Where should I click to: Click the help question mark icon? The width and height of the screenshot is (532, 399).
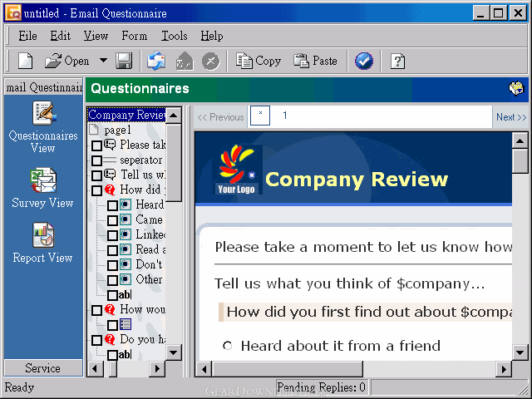pyautogui.click(x=398, y=61)
